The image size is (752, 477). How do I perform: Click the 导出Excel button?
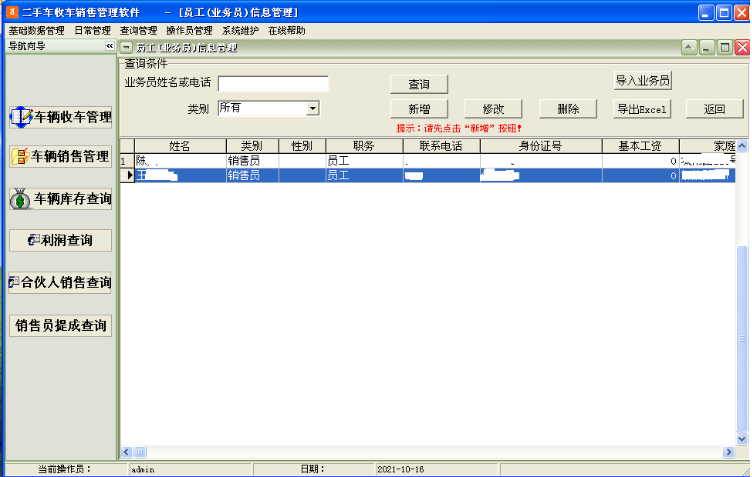click(642, 109)
